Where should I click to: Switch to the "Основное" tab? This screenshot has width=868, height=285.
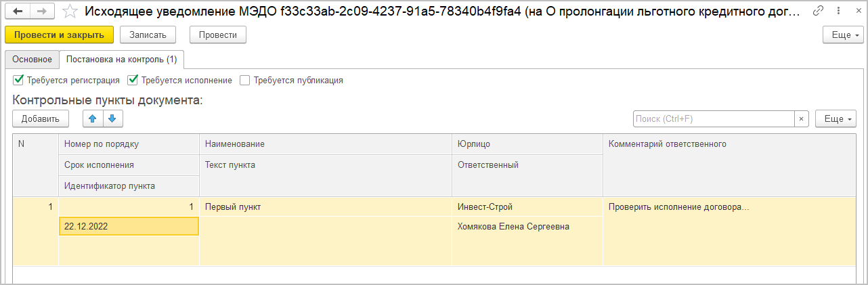(x=32, y=60)
